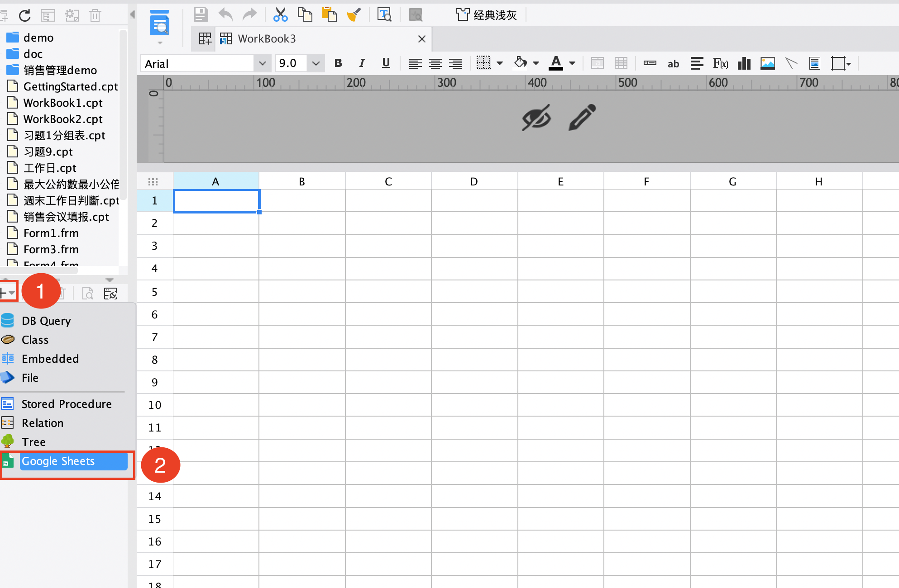
Task: Expand the border style dropdown
Action: click(x=500, y=63)
